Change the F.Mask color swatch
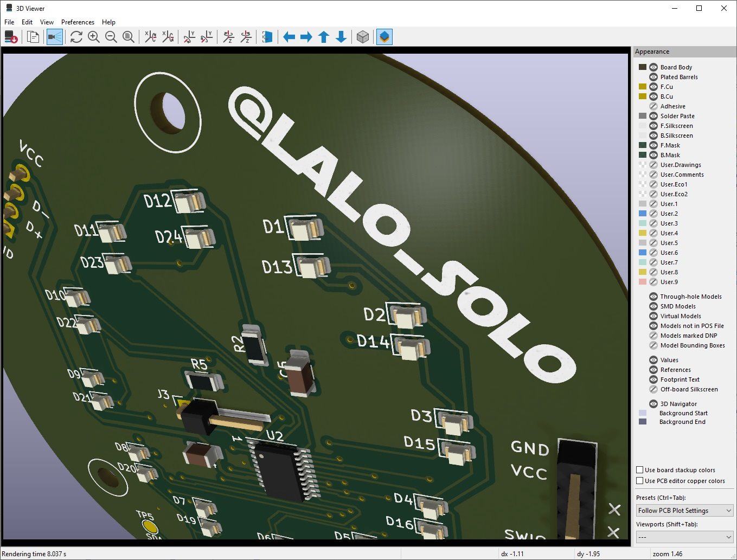737x560 pixels. (x=643, y=145)
